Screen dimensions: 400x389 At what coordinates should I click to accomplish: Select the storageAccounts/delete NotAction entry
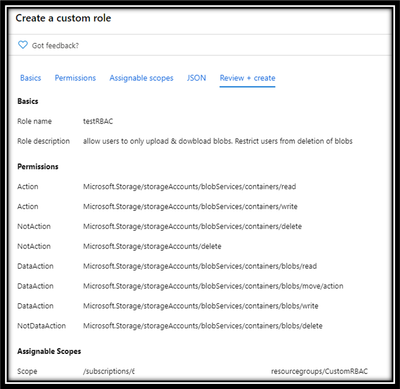[152, 247]
